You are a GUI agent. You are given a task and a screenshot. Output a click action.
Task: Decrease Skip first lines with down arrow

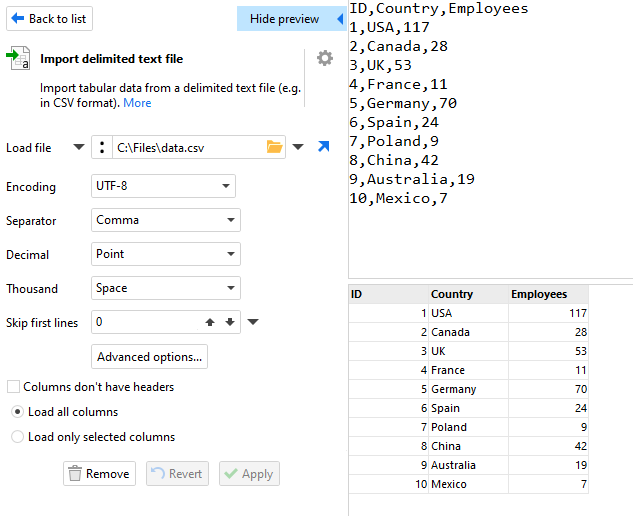[230, 322]
